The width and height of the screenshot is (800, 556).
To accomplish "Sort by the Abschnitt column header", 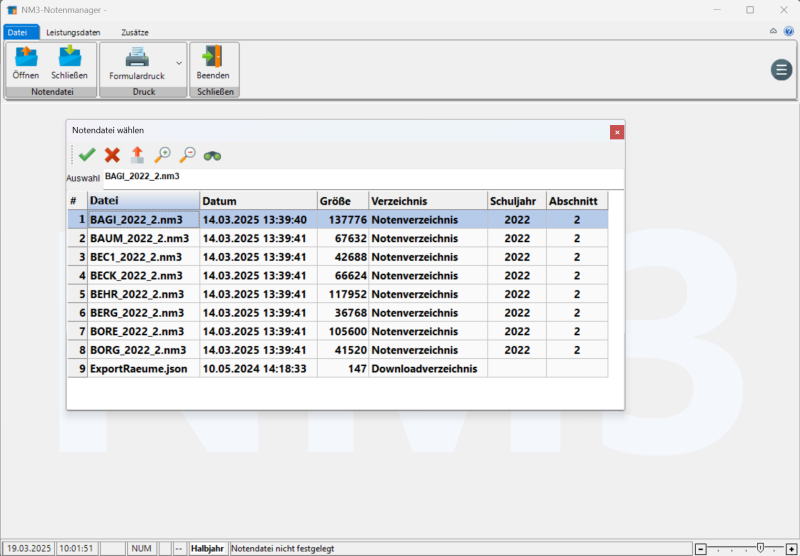I will coord(577,200).
